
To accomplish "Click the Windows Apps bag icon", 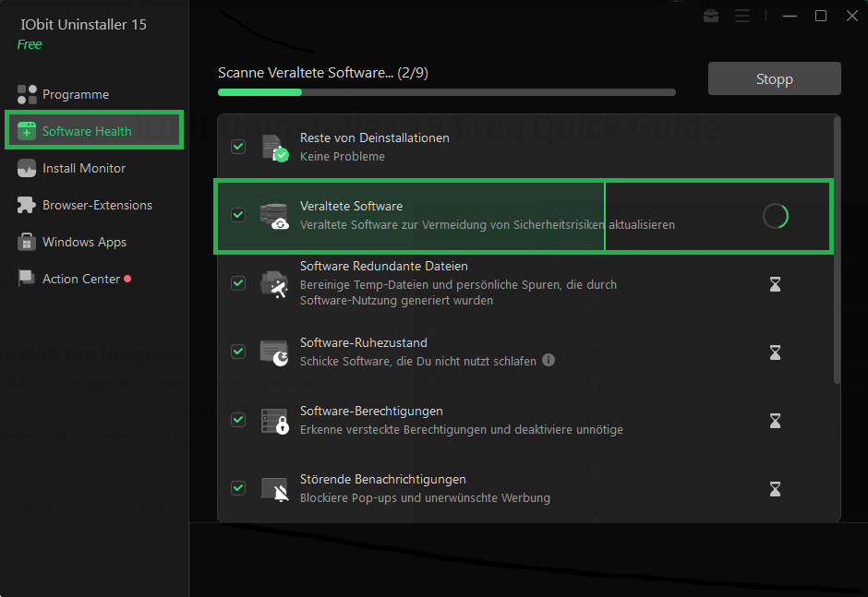I will (27, 242).
